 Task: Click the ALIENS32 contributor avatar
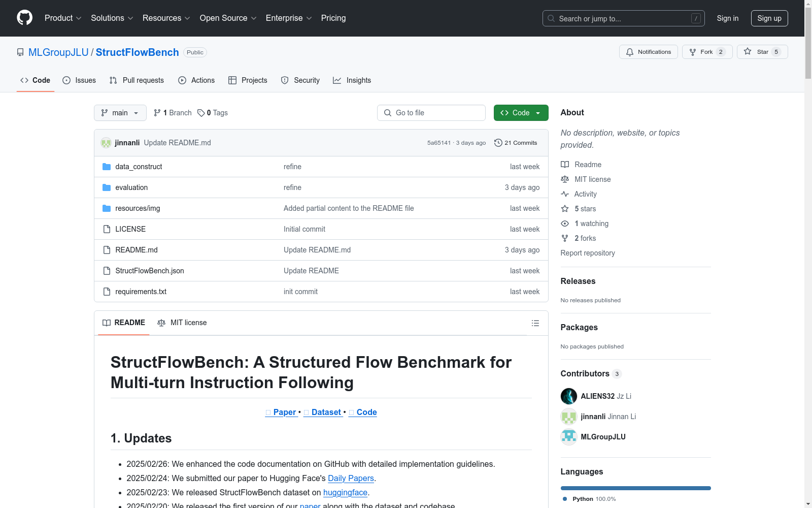click(569, 396)
